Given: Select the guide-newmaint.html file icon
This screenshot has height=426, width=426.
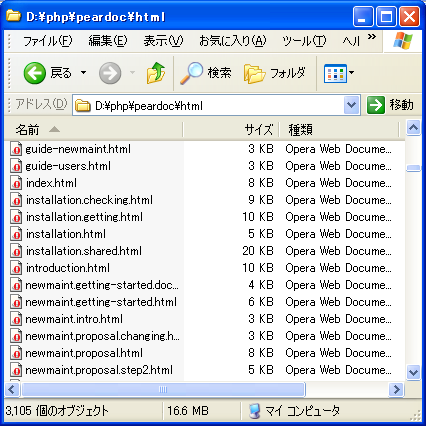Looking at the screenshot, I should (x=16, y=149).
